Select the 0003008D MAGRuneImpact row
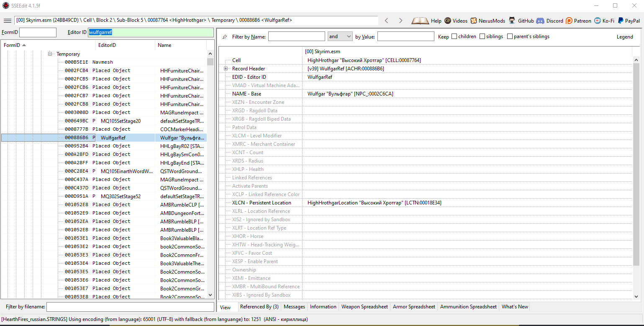The height and width of the screenshot is (326, 644). click(x=104, y=112)
